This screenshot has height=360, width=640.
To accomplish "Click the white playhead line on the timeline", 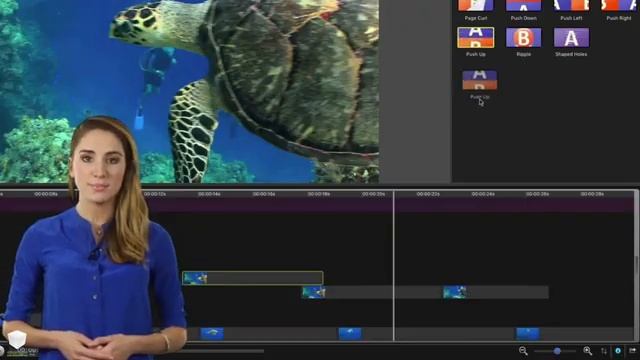I will click(x=394, y=265).
